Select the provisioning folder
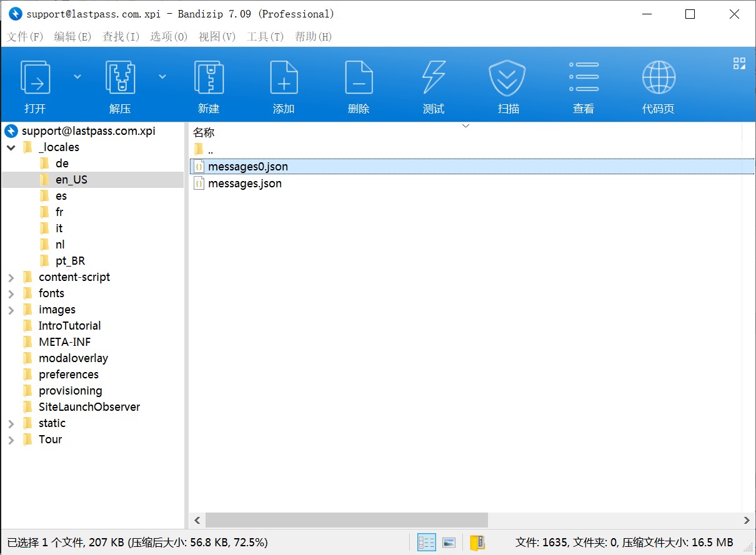This screenshot has width=756, height=555. (x=70, y=391)
